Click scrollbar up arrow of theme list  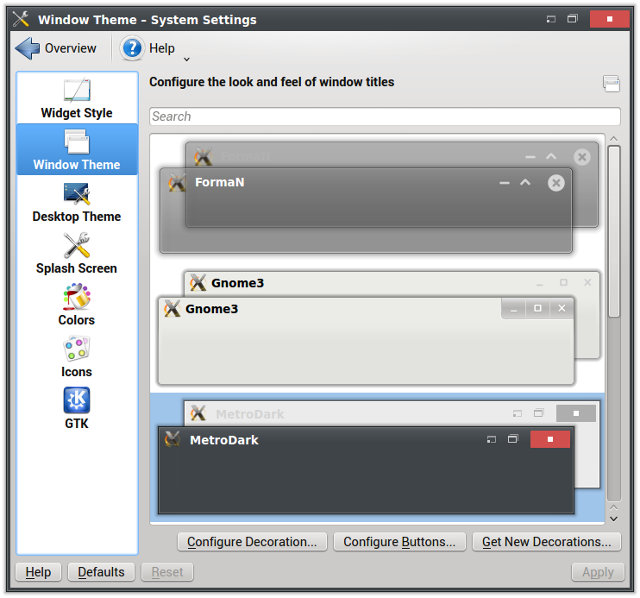point(613,139)
